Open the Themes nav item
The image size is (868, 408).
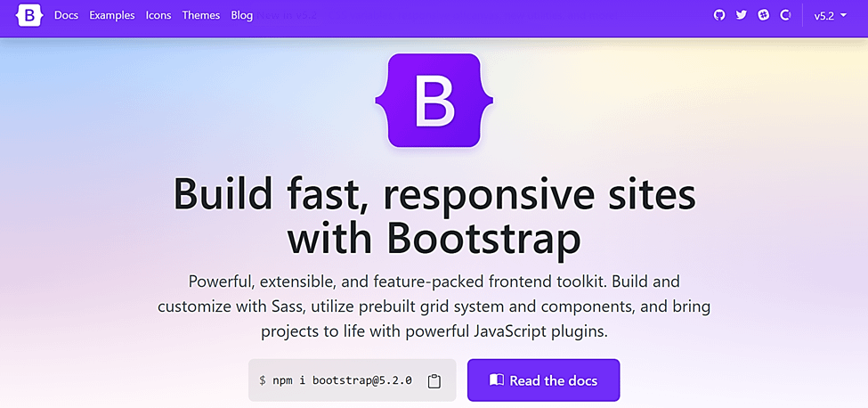tap(201, 15)
